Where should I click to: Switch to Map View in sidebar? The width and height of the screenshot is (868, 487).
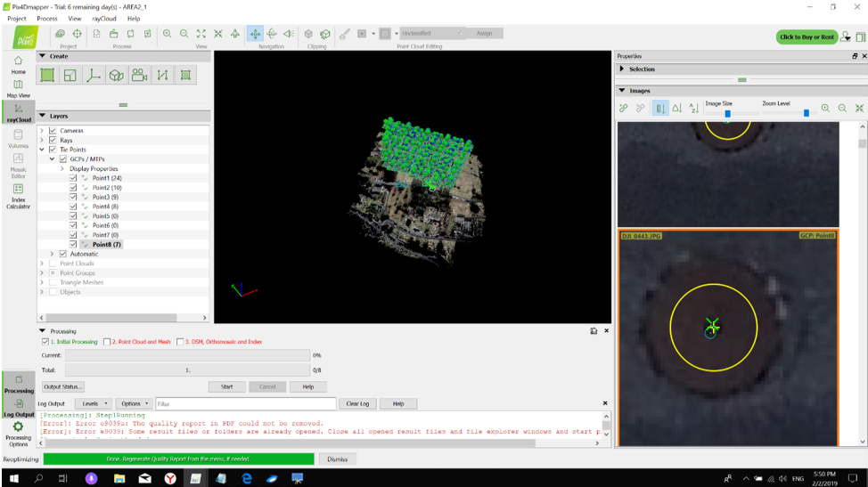click(18, 88)
